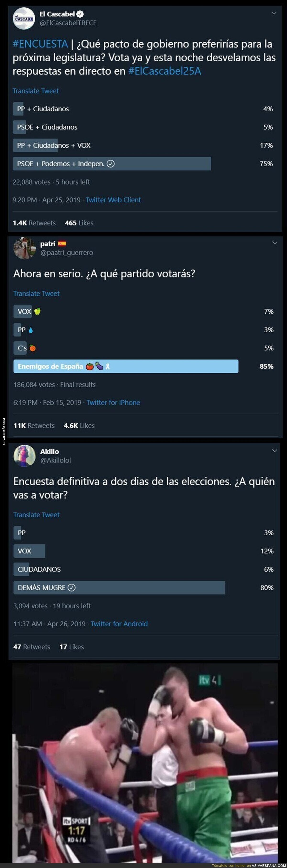Click patri's profile picture

25,248
